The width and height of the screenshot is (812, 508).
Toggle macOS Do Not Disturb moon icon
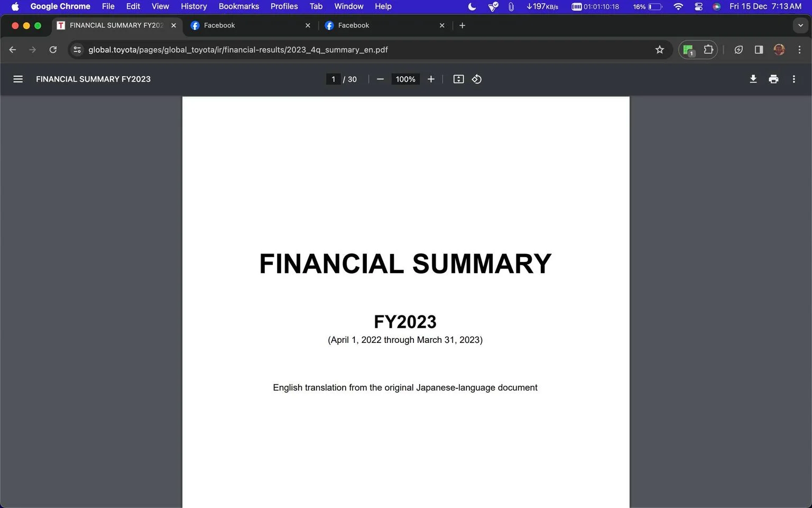[x=472, y=6]
